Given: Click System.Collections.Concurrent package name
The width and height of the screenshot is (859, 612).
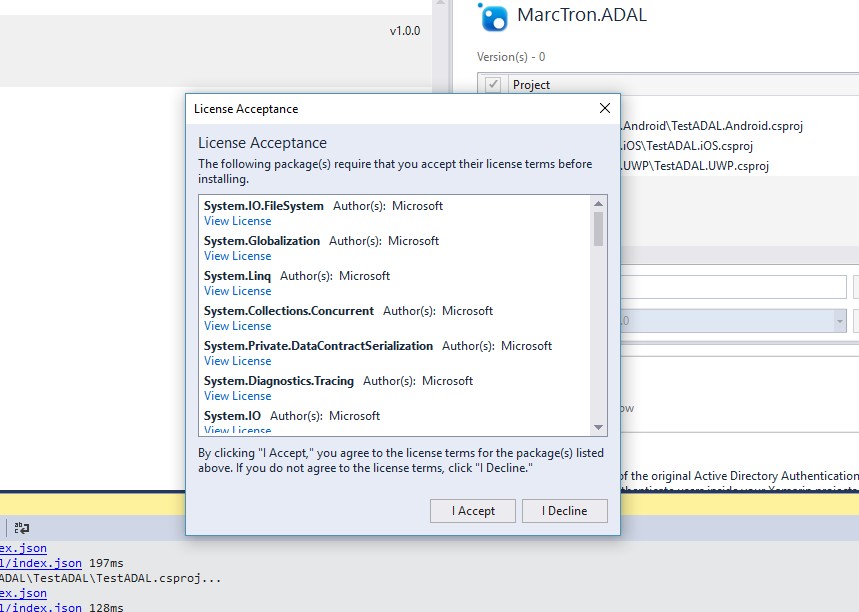Looking at the screenshot, I should click(289, 311).
